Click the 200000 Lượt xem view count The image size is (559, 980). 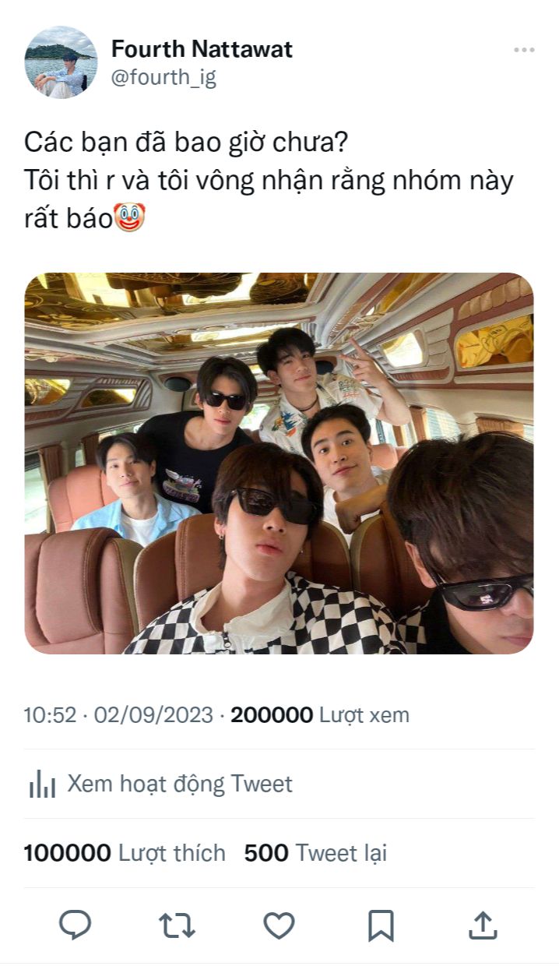tap(320, 715)
